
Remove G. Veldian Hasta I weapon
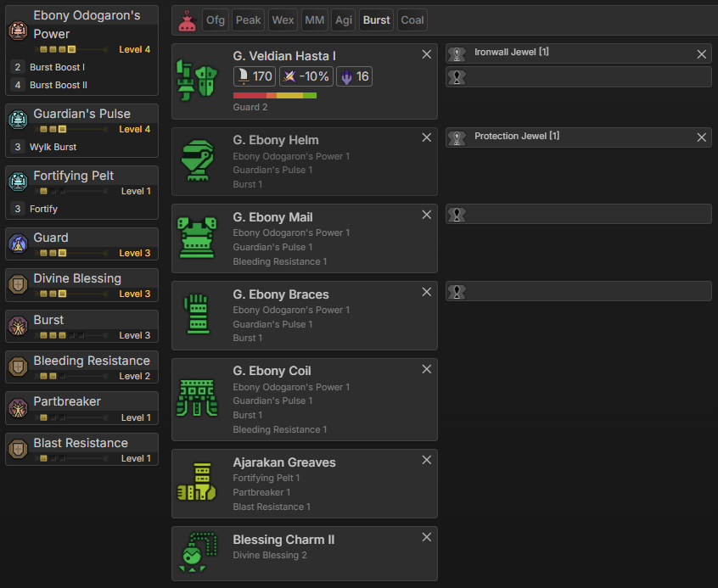427,54
